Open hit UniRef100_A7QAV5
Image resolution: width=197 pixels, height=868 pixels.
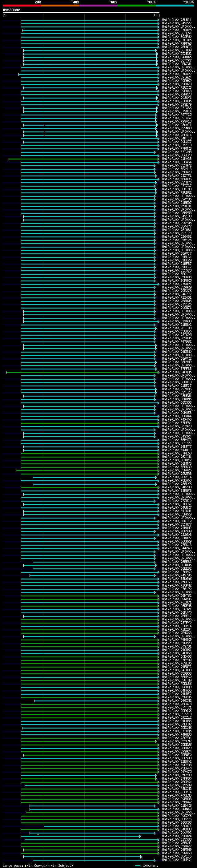click(177, 30)
